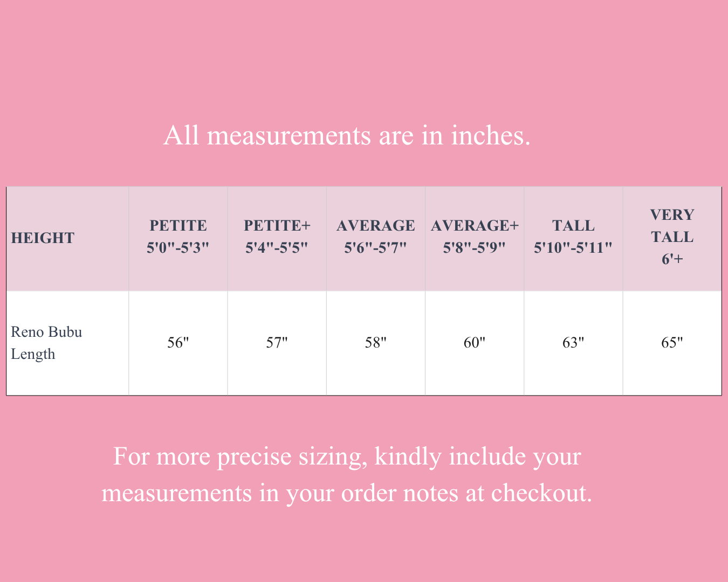Click the 65" length cell
The image size is (728, 582).
(x=672, y=343)
